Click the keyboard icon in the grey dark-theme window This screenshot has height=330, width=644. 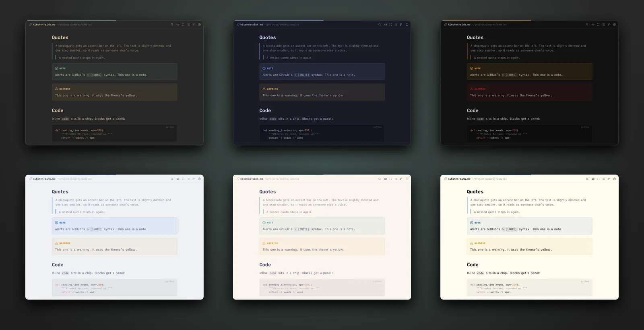[x=178, y=25]
